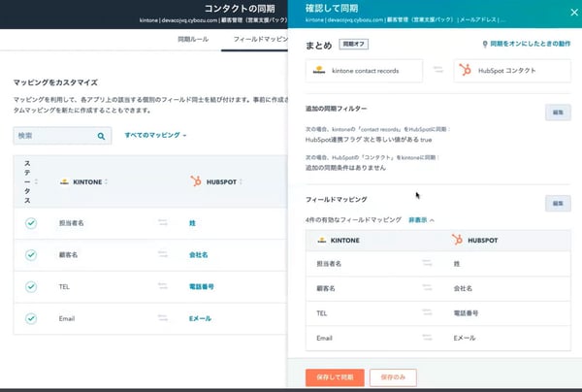Select Eメール cell in summary table
The width and height of the screenshot is (582, 392).
click(x=465, y=339)
